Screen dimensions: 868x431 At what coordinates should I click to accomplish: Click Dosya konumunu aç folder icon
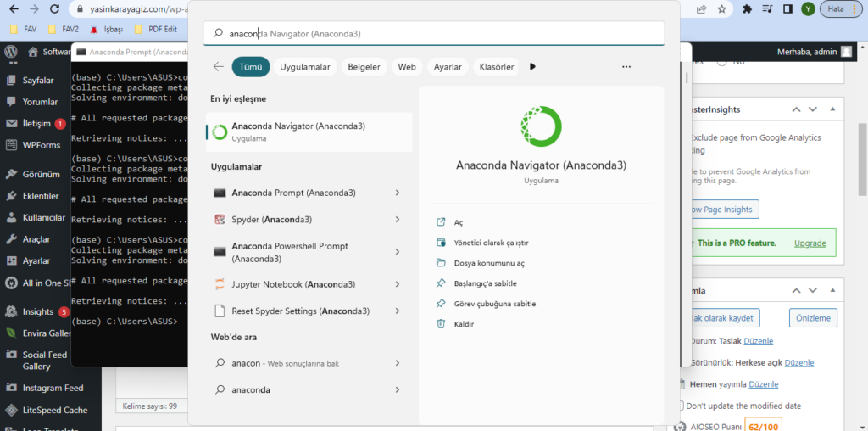pos(441,263)
